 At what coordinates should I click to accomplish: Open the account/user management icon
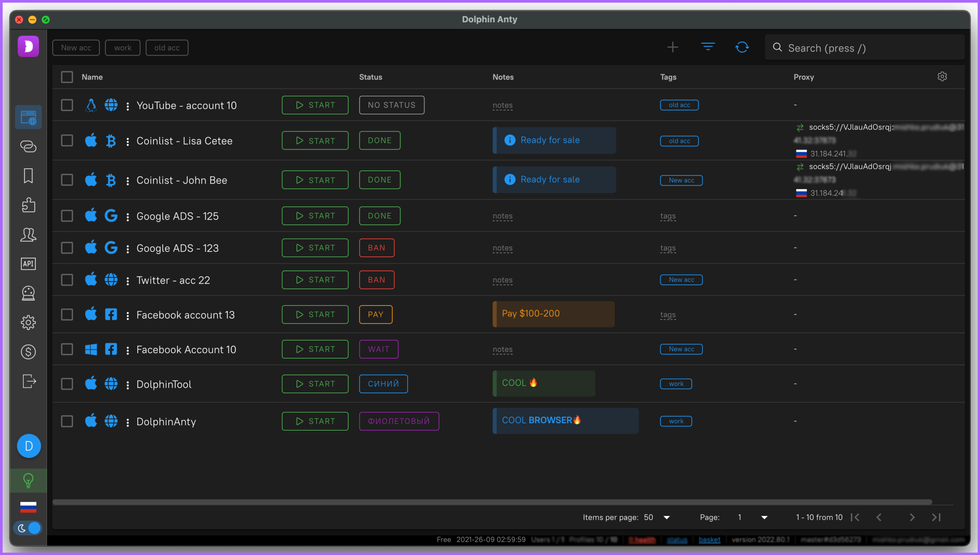pyautogui.click(x=28, y=234)
